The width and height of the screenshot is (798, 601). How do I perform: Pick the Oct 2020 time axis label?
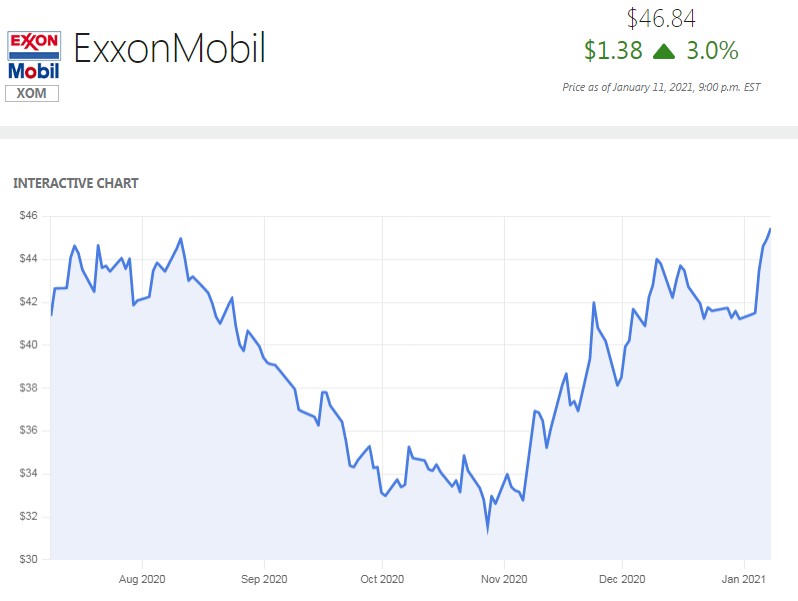[x=382, y=578]
